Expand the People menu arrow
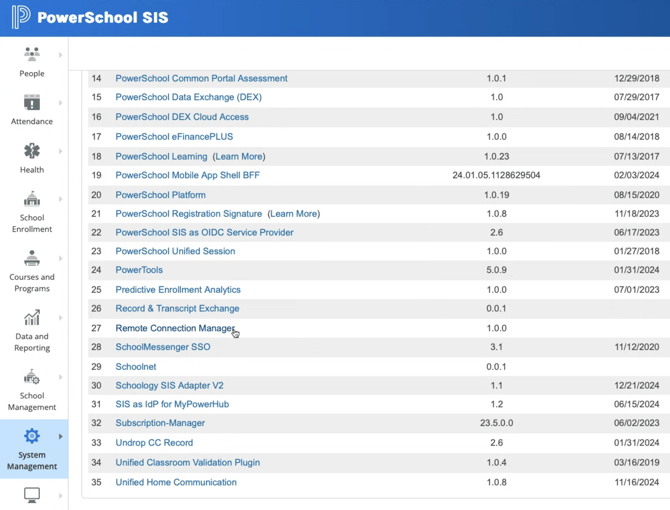Viewport: 670px width, 510px height. pyautogui.click(x=60, y=55)
